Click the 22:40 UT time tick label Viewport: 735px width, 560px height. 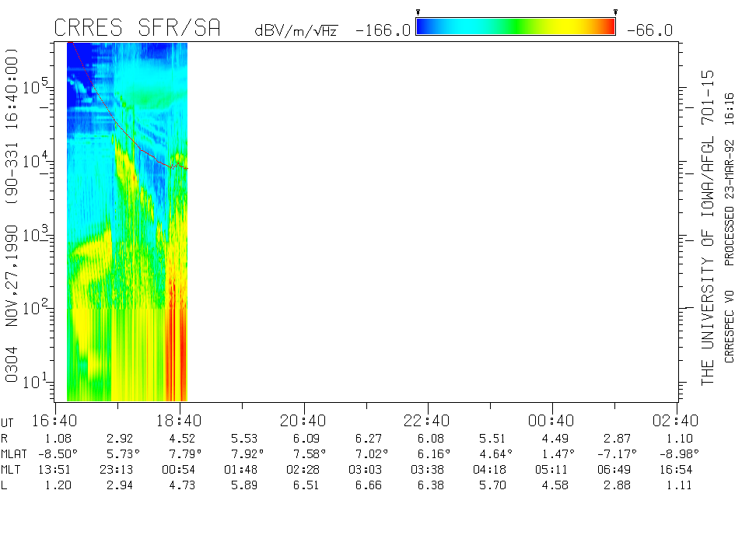[428, 420]
